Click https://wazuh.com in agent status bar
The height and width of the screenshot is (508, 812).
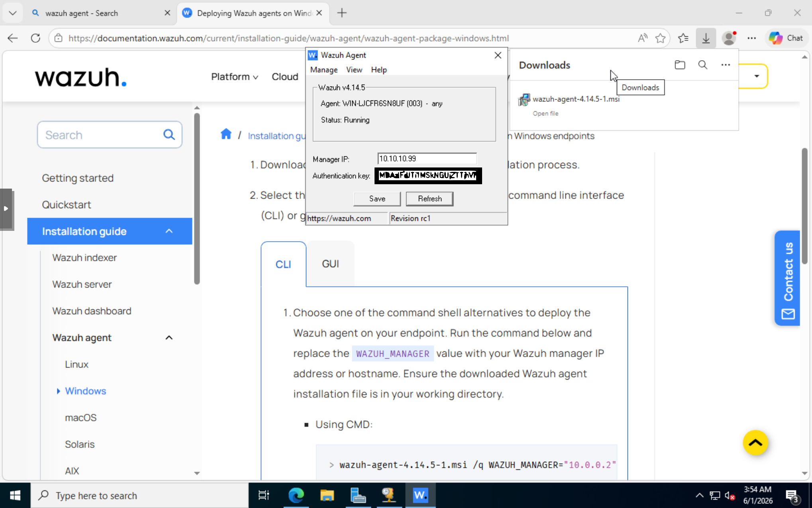339,219
